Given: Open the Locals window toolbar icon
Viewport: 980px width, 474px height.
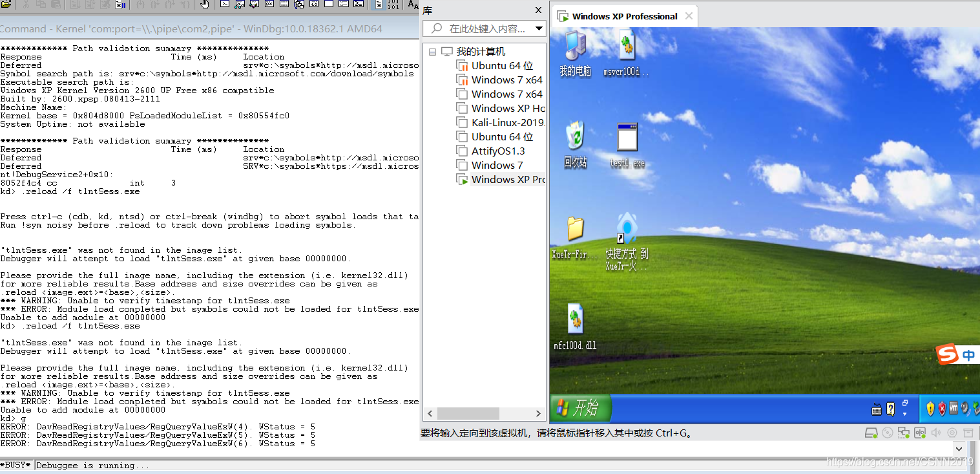Looking at the screenshot, I should pos(255,5).
